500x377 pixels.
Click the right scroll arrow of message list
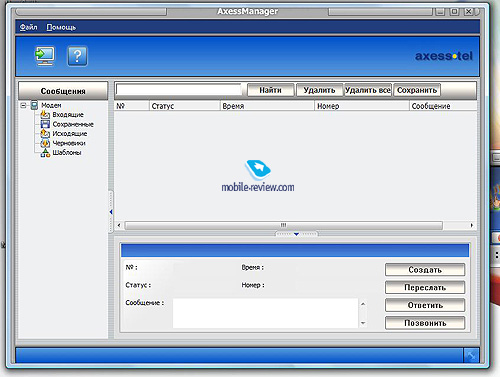coord(472,225)
